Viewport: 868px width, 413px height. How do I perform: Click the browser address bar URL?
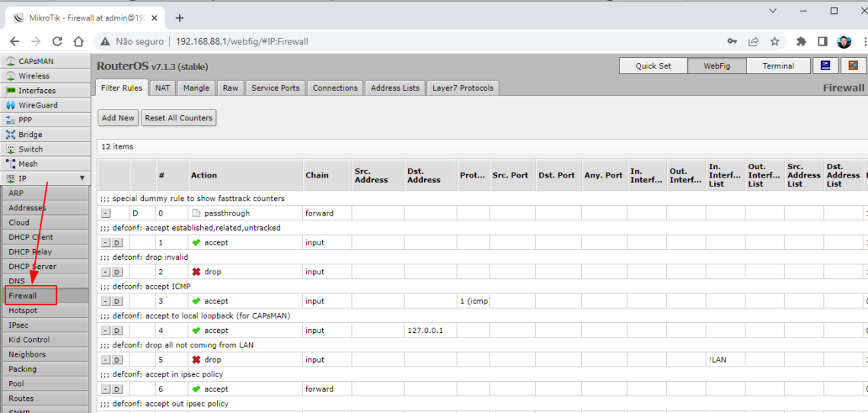[242, 42]
